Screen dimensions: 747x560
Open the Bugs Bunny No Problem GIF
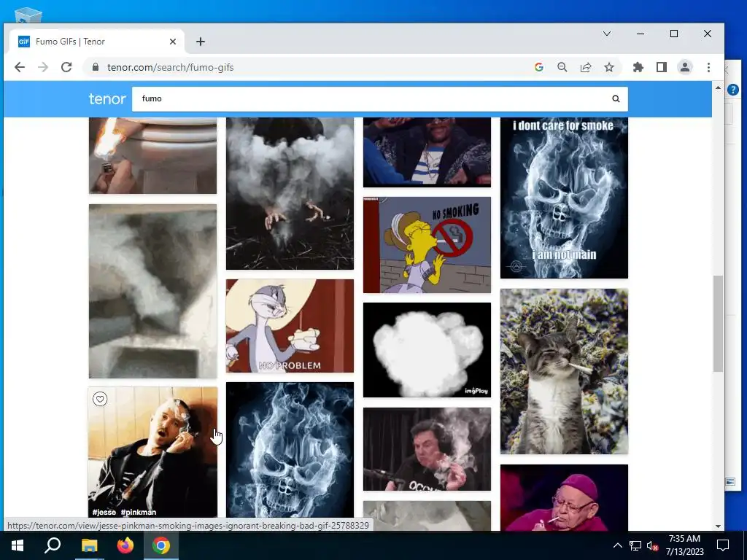(x=290, y=326)
